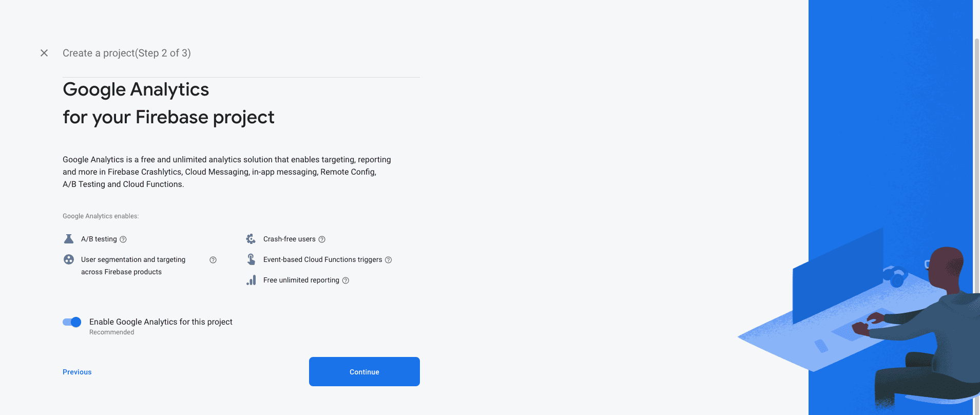The width and height of the screenshot is (980, 415).
Task: Click the user segmentation icon
Action: coord(69,259)
